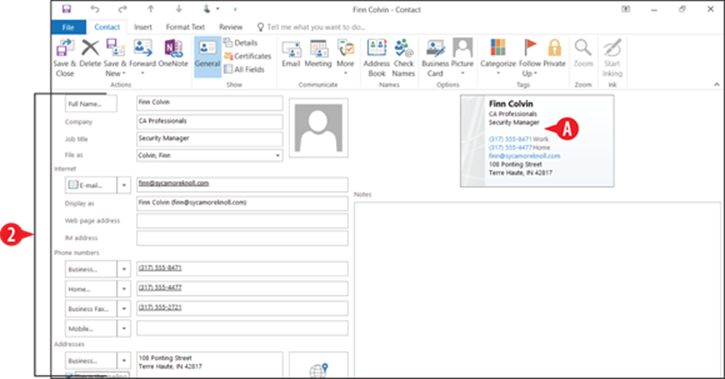
Task: Mark the contact as Private
Action: tap(554, 53)
